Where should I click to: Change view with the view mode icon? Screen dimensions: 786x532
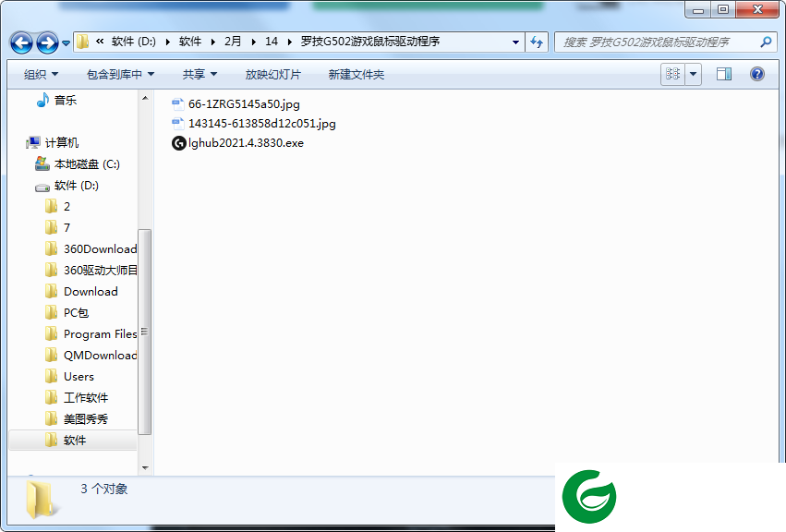click(x=672, y=74)
